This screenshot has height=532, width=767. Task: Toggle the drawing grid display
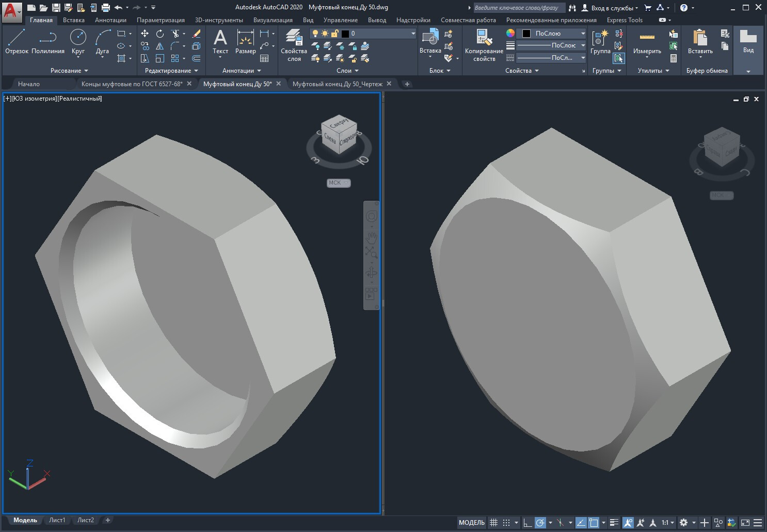click(x=493, y=523)
